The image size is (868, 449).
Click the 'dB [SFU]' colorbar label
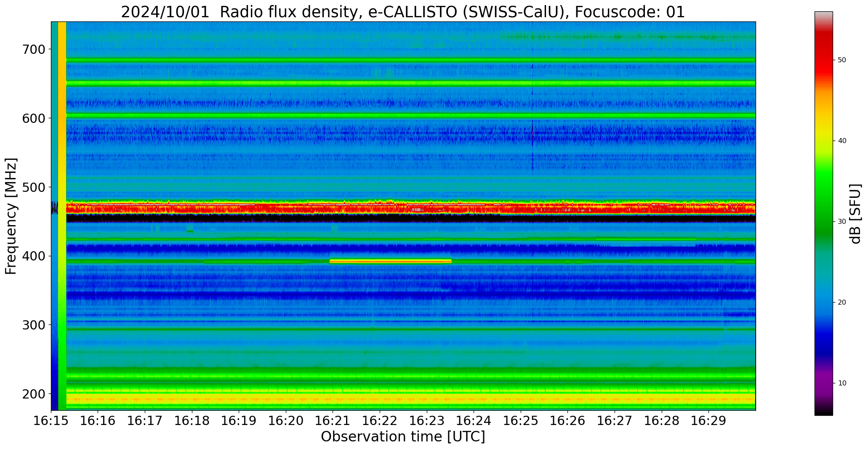(x=855, y=213)
